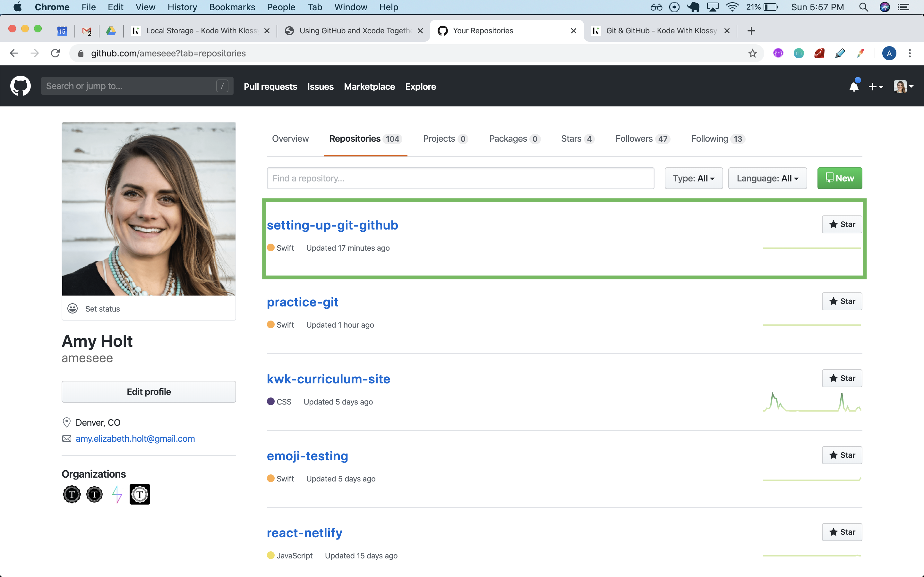
Task: Click the bookmark/star icon on practice-git
Action: pyautogui.click(x=833, y=301)
